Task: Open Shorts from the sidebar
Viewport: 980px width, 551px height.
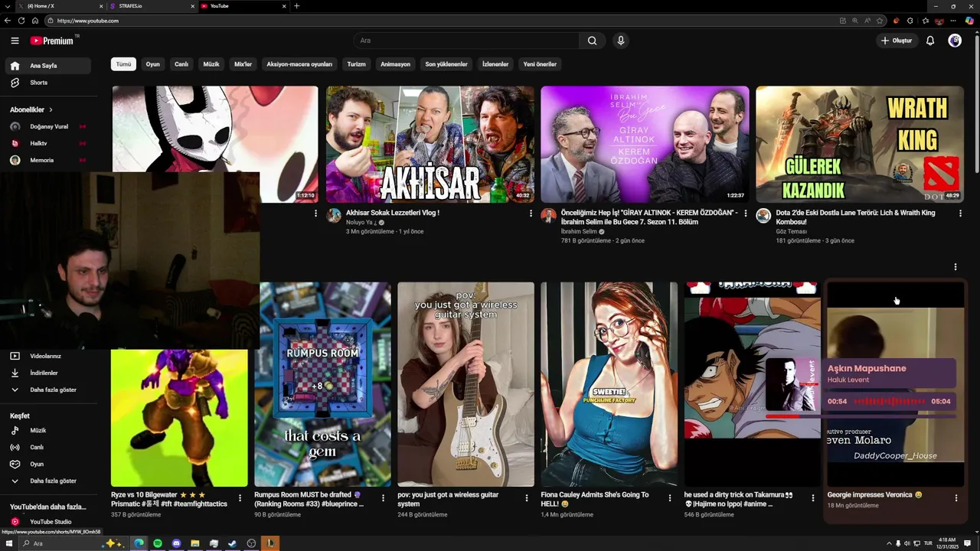Action: pyautogui.click(x=47, y=83)
